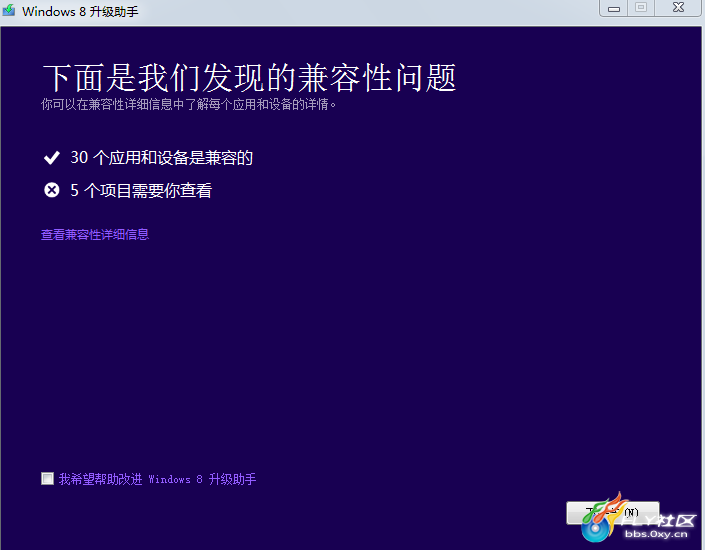The image size is (705, 550).
Task: Tick the 我希望帮助改进 Windows 8 升级助手 checkbox
Action: [x=47, y=478]
